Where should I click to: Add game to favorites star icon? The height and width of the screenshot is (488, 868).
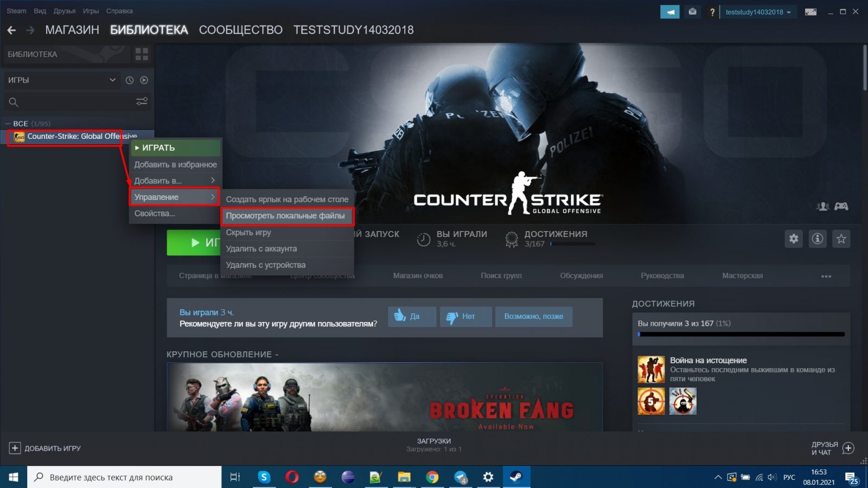pyautogui.click(x=841, y=239)
